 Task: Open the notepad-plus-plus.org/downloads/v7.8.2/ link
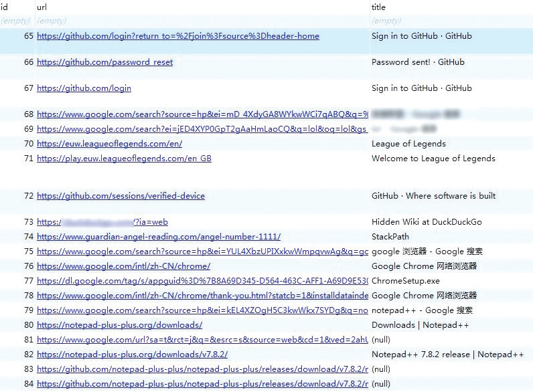[132, 355]
